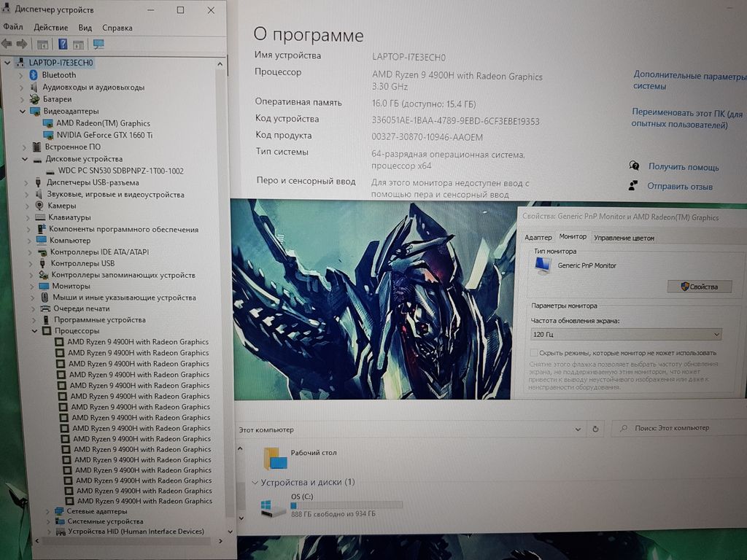Switch to the Управление цветом tab
Image resolution: width=747 pixels, height=560 pixels.
624,238
